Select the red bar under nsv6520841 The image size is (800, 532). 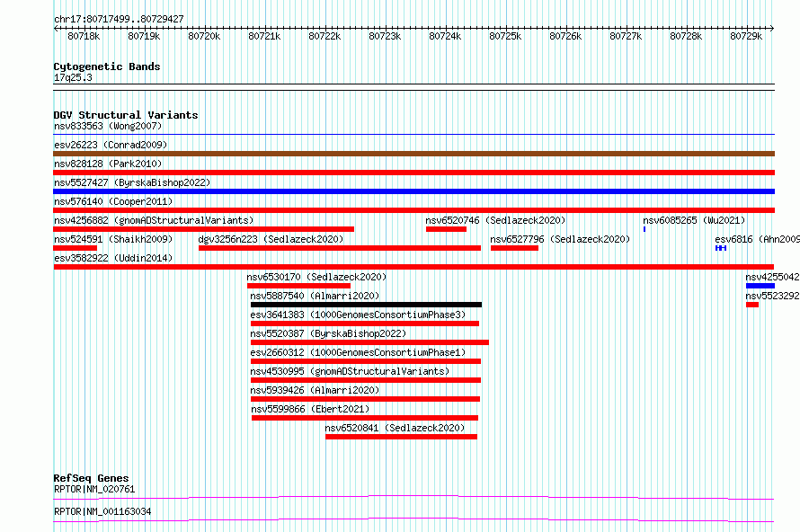402,437
